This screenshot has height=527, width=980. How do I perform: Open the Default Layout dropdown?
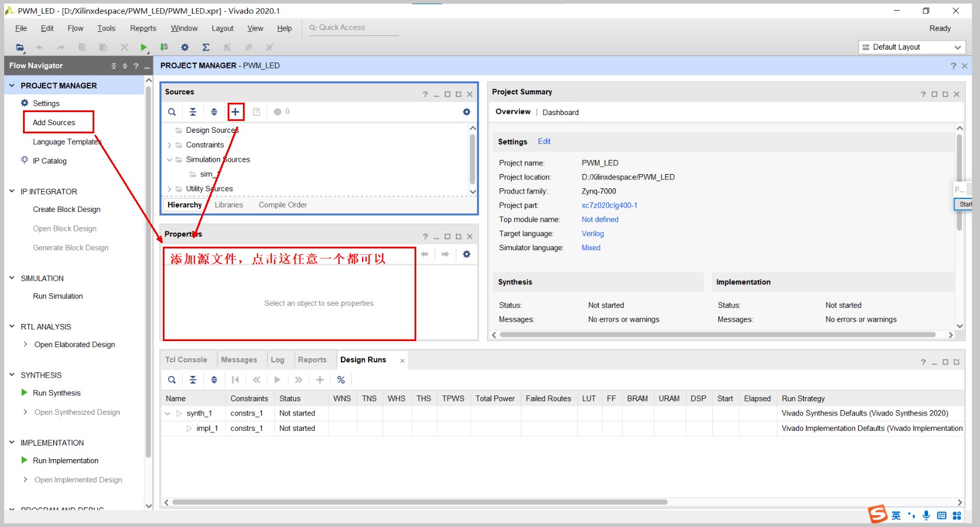pos(912,47)
